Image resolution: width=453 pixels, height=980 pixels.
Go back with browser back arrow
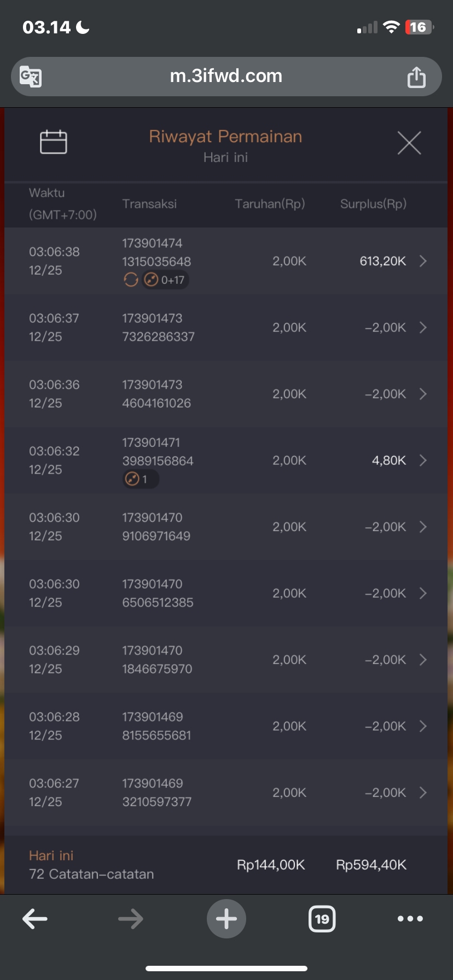click(x=35, y=919)
